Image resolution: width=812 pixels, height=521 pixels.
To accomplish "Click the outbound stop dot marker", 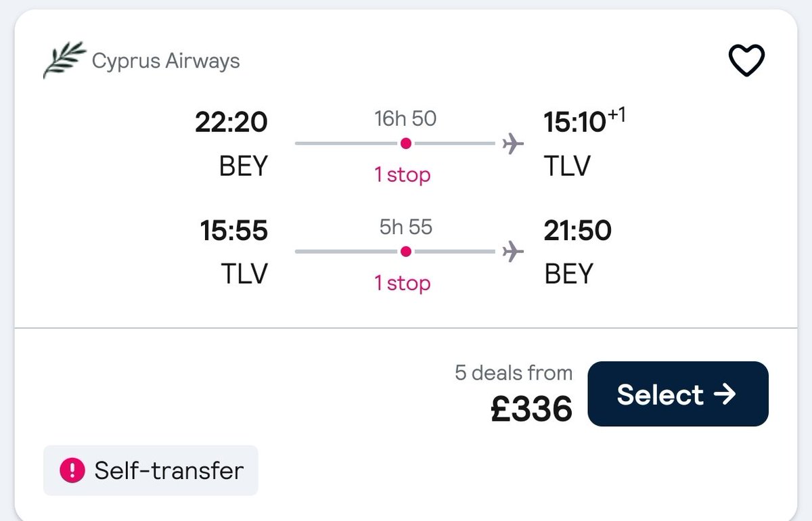I will click(405, 143).
